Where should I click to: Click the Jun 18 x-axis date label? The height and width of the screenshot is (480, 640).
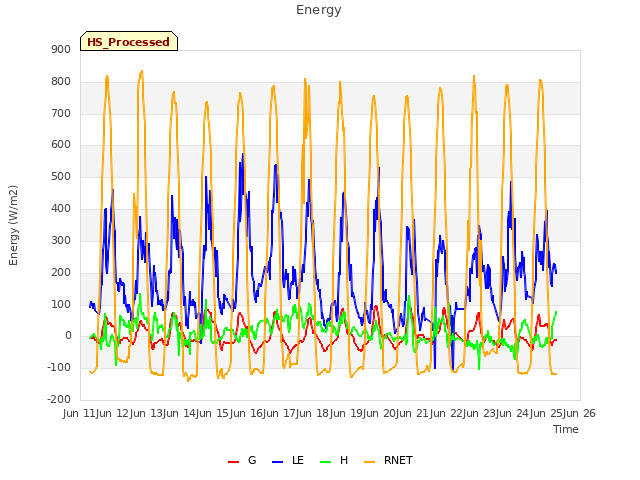pos(314,413)
